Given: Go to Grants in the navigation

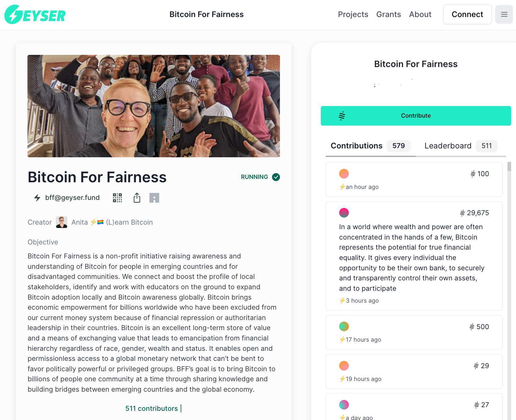Looking at the screenshot, I should click(x=389, y=14).
